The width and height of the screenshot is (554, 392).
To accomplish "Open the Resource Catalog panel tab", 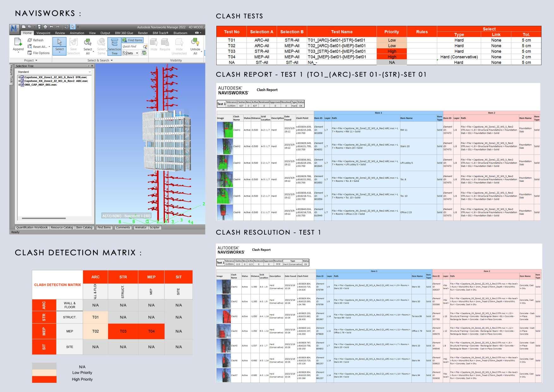I will [x=62, y=227].
